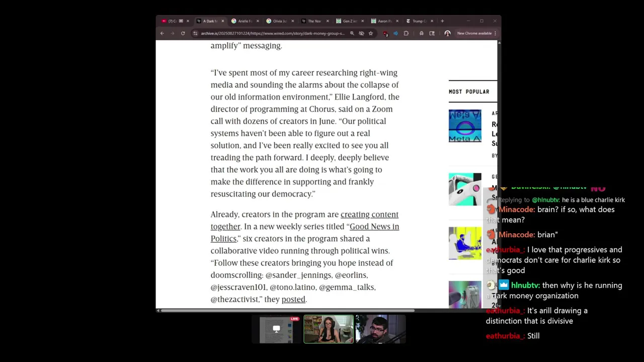Reload the archived page
Viewport: 644px width, 362px height.
pos(183,33)
